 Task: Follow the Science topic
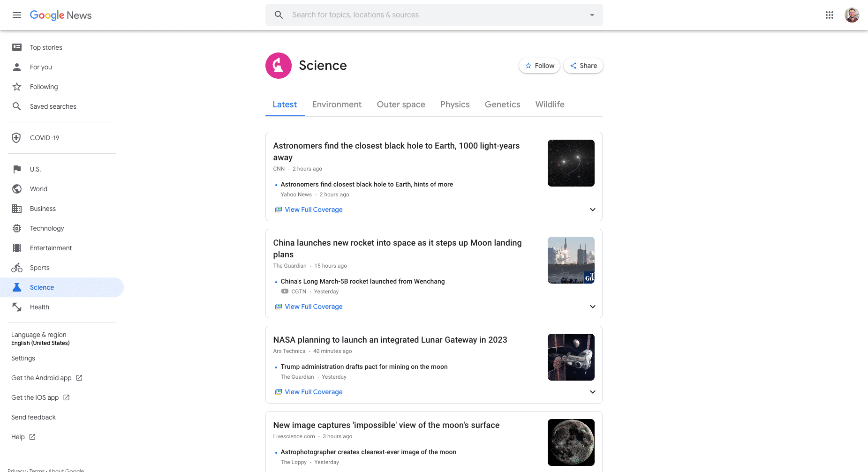[539, 66]
